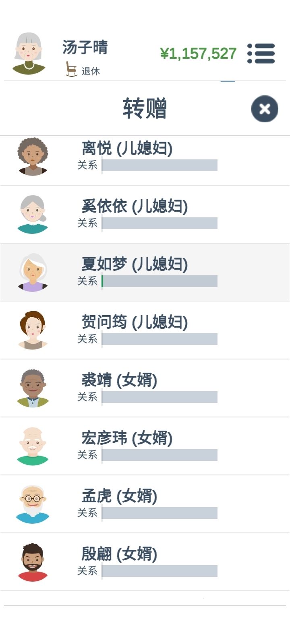
Task: Click the name 汤子晴
Action: (x=85, y=47)
